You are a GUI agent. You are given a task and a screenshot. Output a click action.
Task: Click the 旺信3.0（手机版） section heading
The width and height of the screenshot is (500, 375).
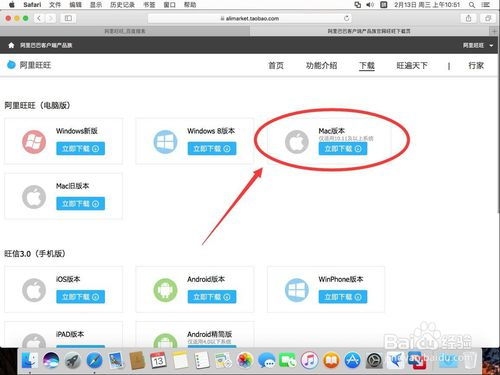(35, 254)
